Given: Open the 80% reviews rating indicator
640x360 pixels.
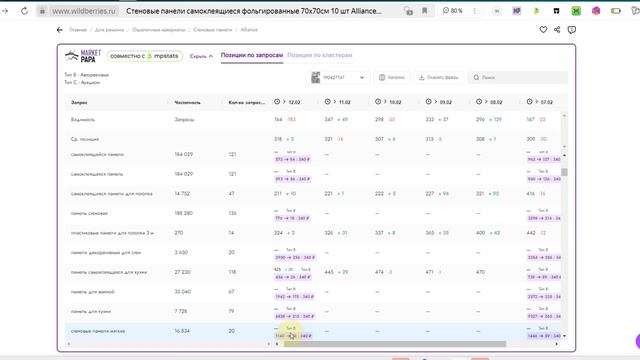Looking at the screenshot, I should [452, 11].
